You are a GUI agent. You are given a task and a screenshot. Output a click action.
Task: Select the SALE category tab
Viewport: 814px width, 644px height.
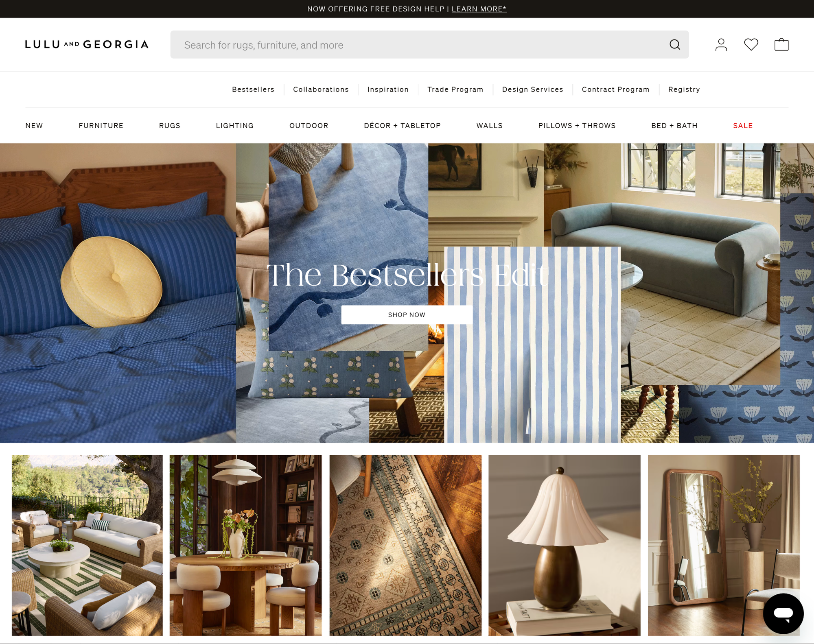click(x=742, y=126)
